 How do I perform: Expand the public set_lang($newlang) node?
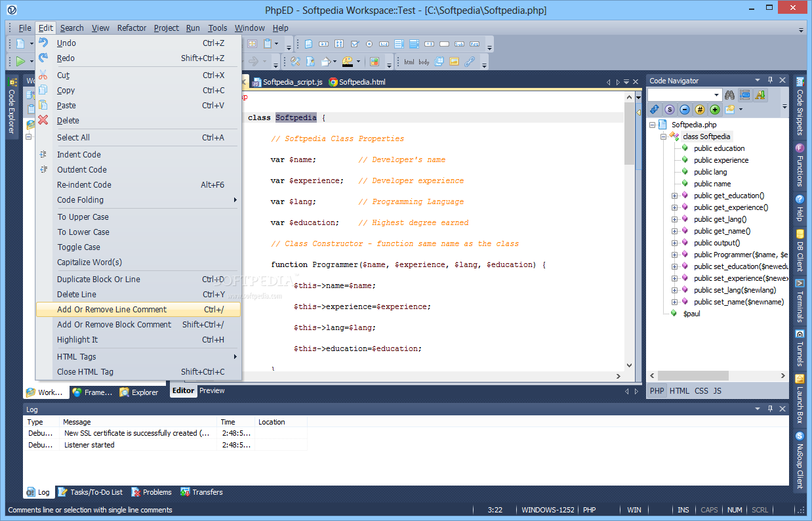(674, 290)
